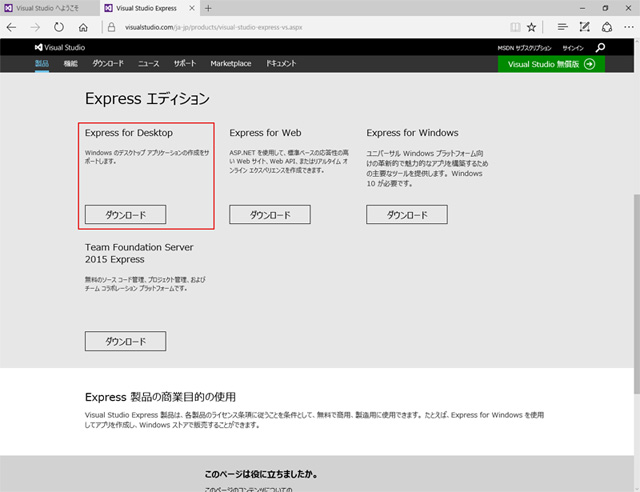
Task: Click the Express for Windows heading
Action: pos(412,133)
